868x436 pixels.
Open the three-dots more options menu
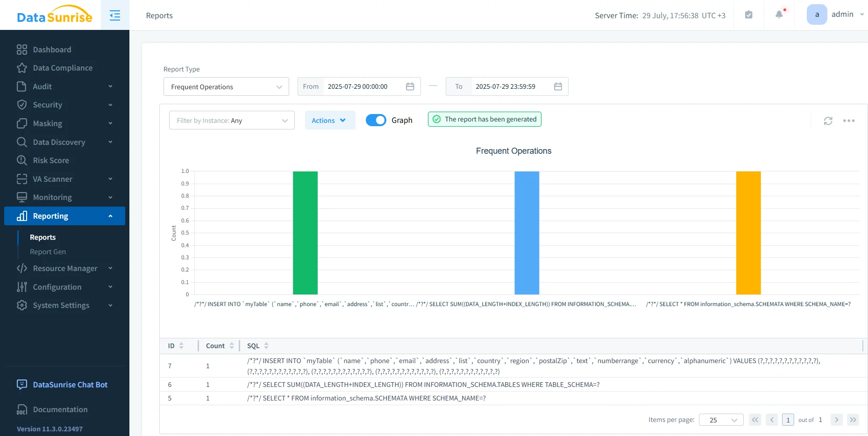(848, 121)
